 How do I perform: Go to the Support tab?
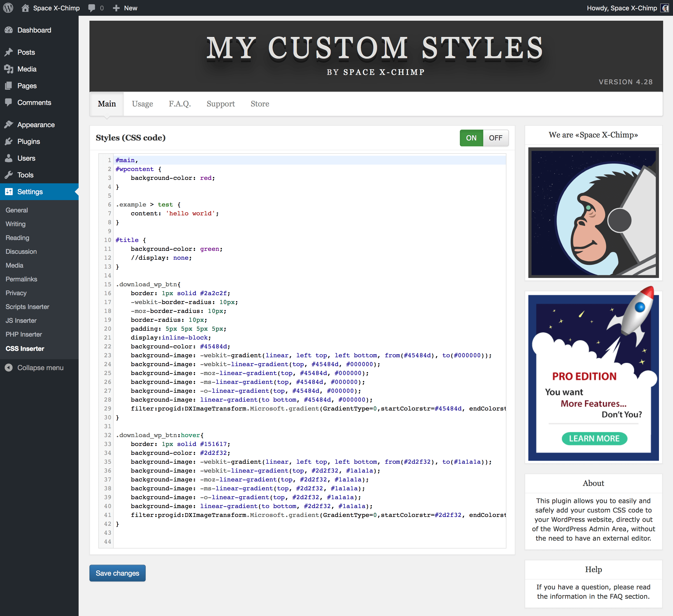coord(221,104)
